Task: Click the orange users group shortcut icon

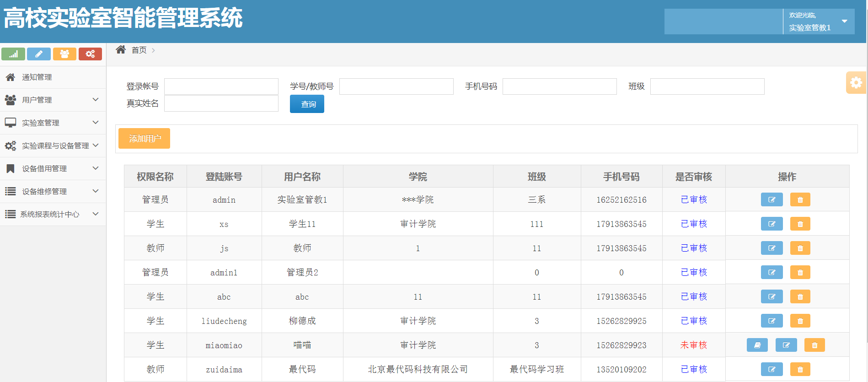Action: 64,54
